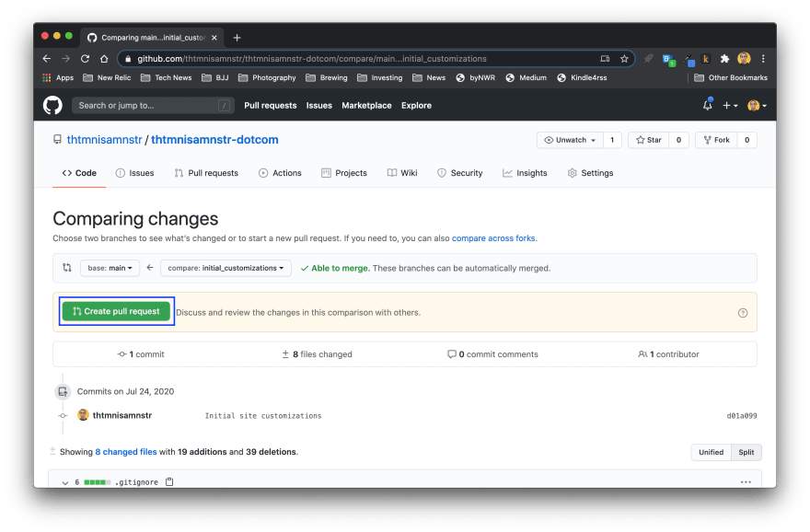Open the browser extensions puzzle icon
This screenshot has height=532, width=810.
724,59
